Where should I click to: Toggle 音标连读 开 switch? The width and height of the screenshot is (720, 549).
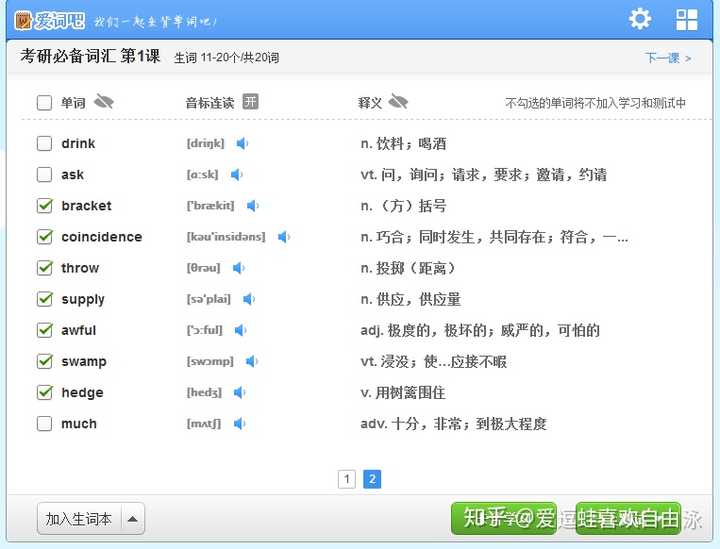point(250,101)
